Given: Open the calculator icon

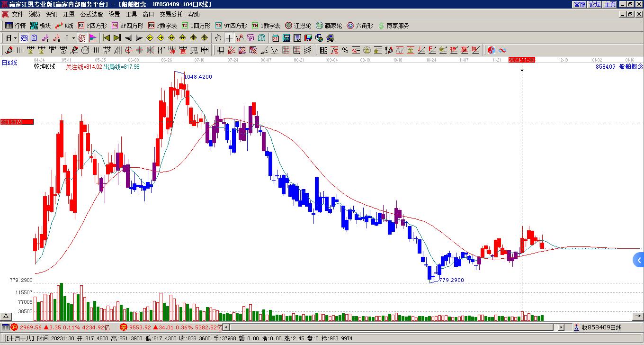Looking at the screenshot, I should tap(286, 38).
